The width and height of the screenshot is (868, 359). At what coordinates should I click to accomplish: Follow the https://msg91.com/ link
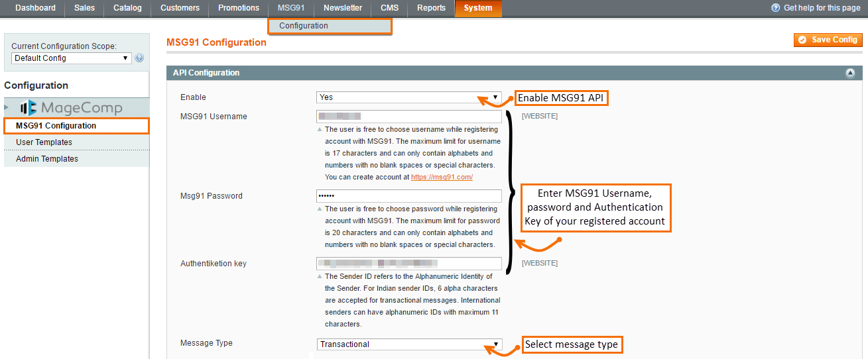click(442, 178)
